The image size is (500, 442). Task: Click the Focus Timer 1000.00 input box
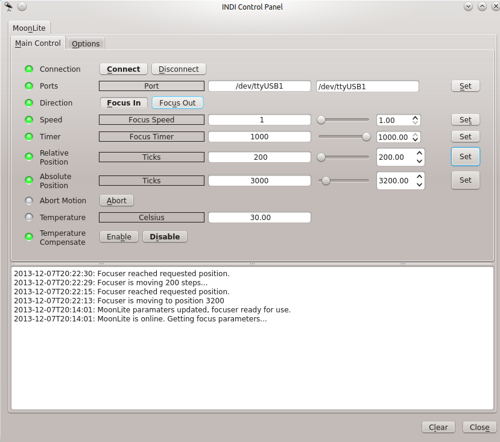[398, 137]
